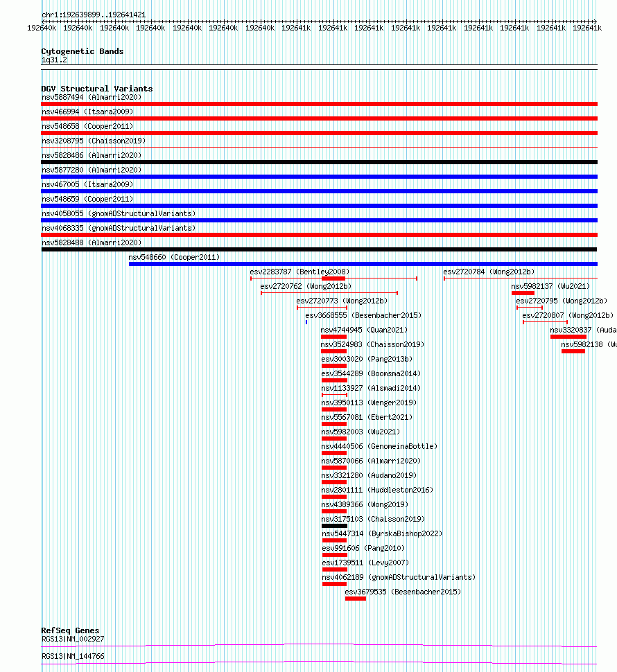The width and height of the screenshot is (617, 672).
Task: Open nsv5877280 (Almarri2020) variant
Action: pos(92,170)
